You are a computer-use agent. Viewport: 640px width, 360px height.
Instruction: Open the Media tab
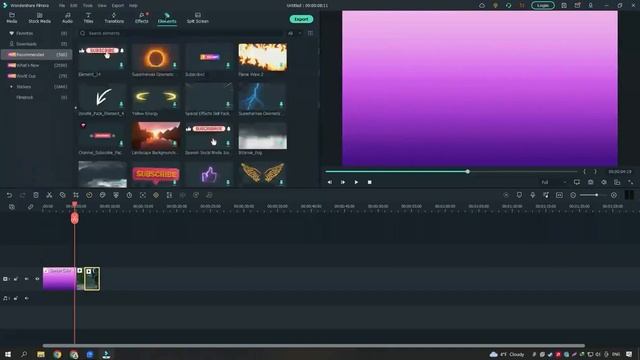[x=11, y=18]
